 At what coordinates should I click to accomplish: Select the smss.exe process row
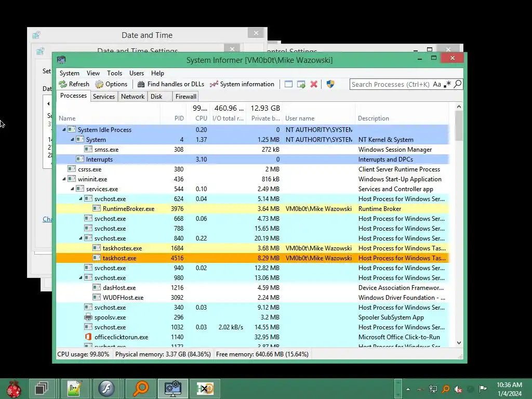253,149
